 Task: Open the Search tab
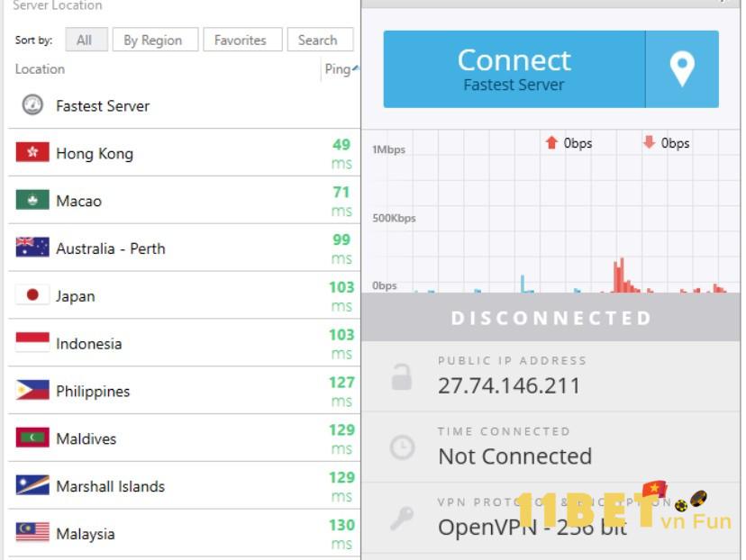pyautogui.click(x=320, y=40)
